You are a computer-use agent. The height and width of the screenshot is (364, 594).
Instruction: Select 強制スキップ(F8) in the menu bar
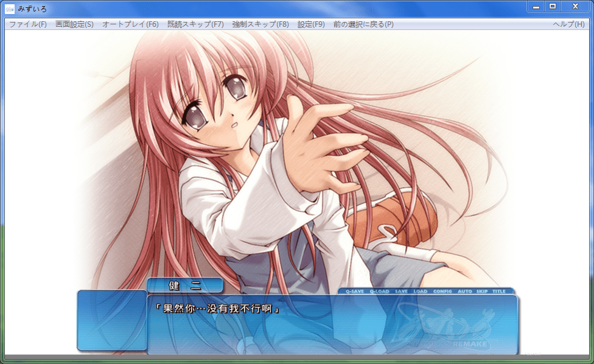tap(260, 24)
